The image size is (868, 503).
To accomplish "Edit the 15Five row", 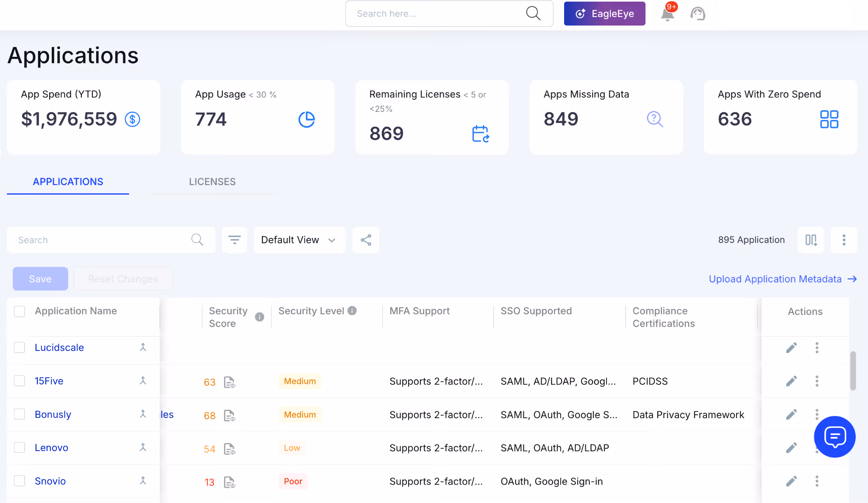I will pos(791,381).
